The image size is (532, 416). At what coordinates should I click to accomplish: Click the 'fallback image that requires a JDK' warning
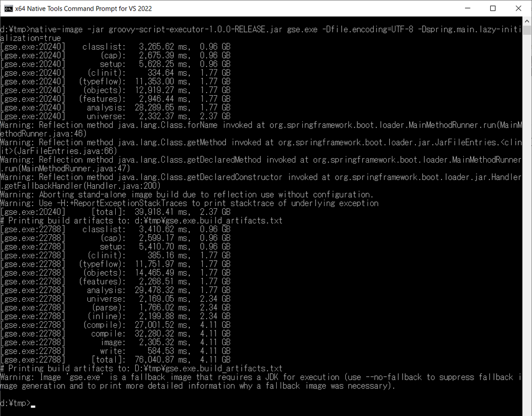[261, 377]
